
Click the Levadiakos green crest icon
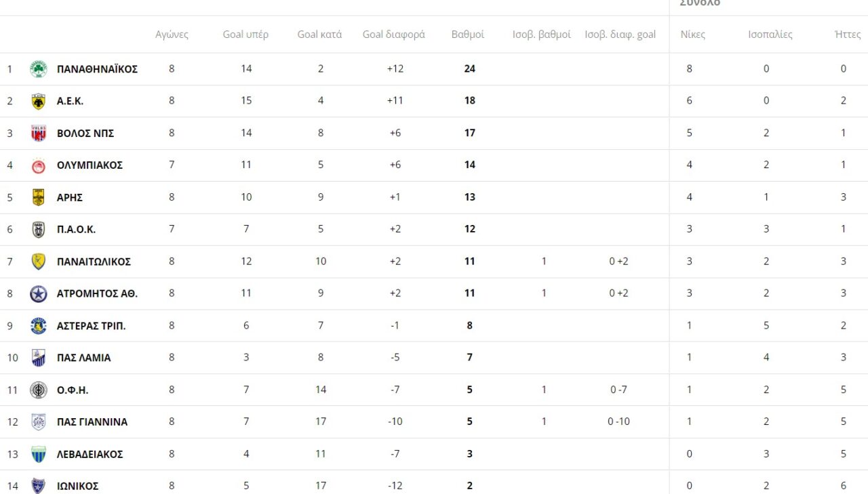click(x=39, y=454)
